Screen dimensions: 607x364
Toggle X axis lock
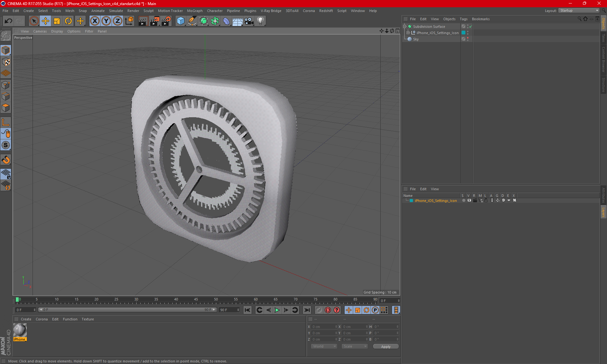pyautogui.click(x=95, y=21)
